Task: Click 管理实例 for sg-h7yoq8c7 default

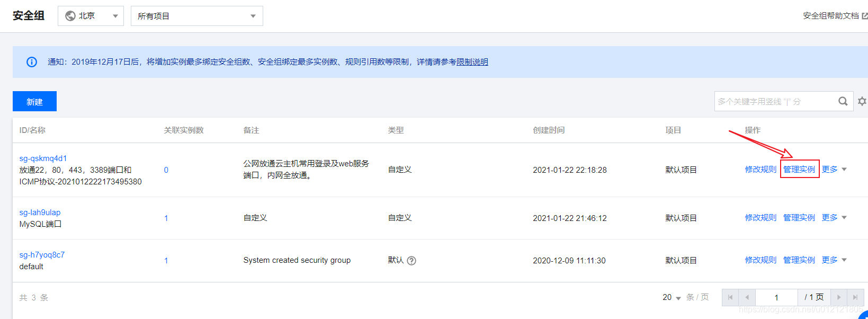Action: click(799, 260)
